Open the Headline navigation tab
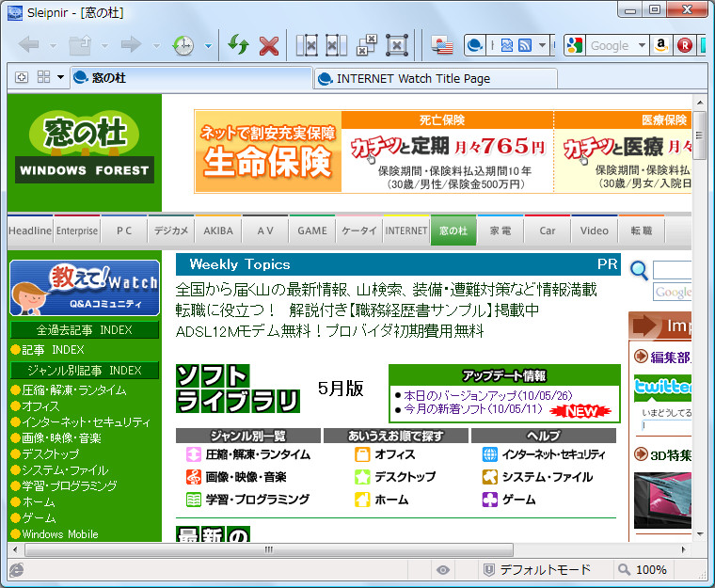The width and height of the screenshot is (715, 588). click(x=30, y=230)
